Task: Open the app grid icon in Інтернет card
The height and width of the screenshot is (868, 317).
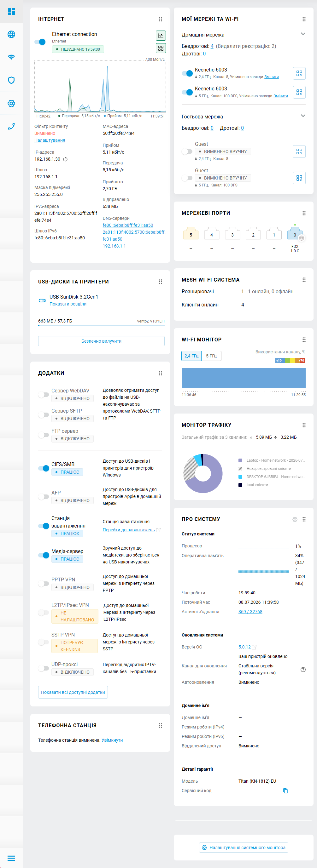Action: point(161,48)
